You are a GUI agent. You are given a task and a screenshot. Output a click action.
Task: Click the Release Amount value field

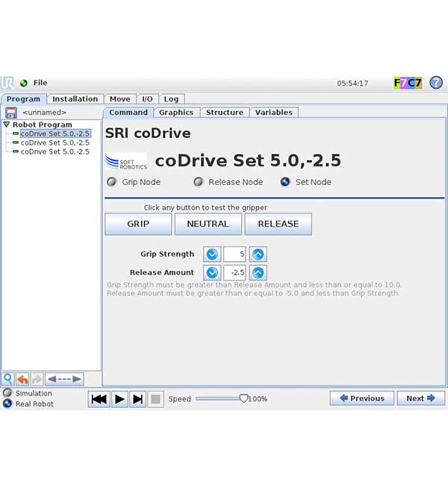tap(234, 272)
